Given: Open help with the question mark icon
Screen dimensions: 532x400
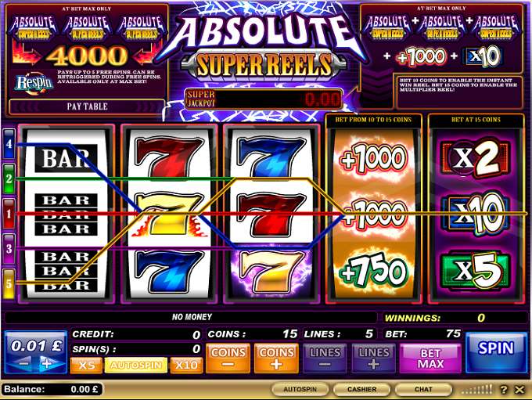Looking at the screenshot, I should [x=504, y=389].
